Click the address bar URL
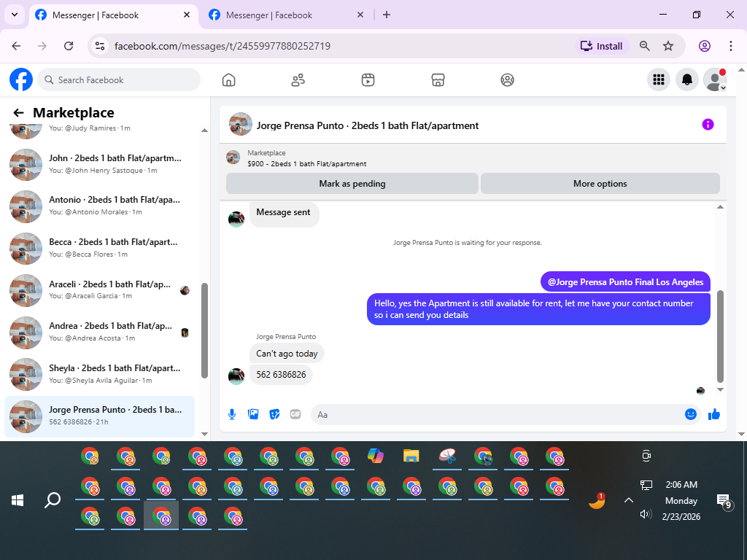 pos(222,46)
